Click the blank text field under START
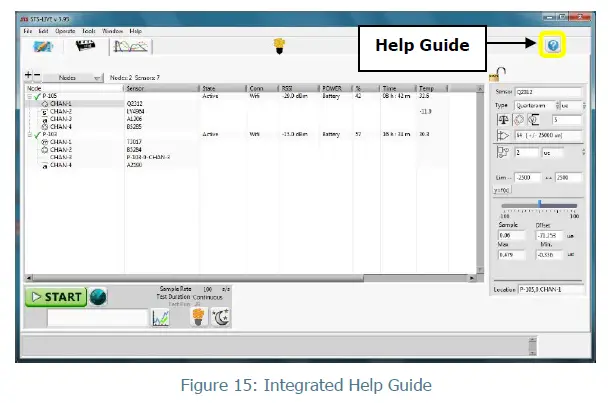 click(x=97, y=318)
